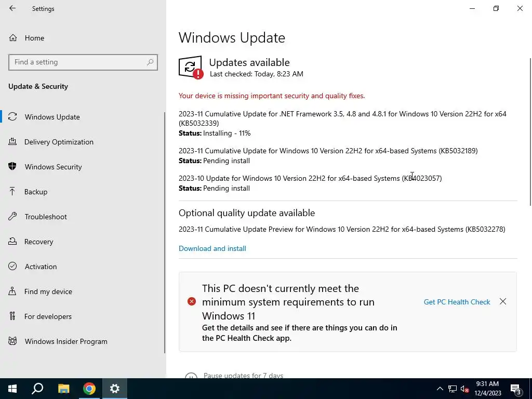Click the Troubleshoot wrench icon
Screen dimensions: 532x399
12,217
